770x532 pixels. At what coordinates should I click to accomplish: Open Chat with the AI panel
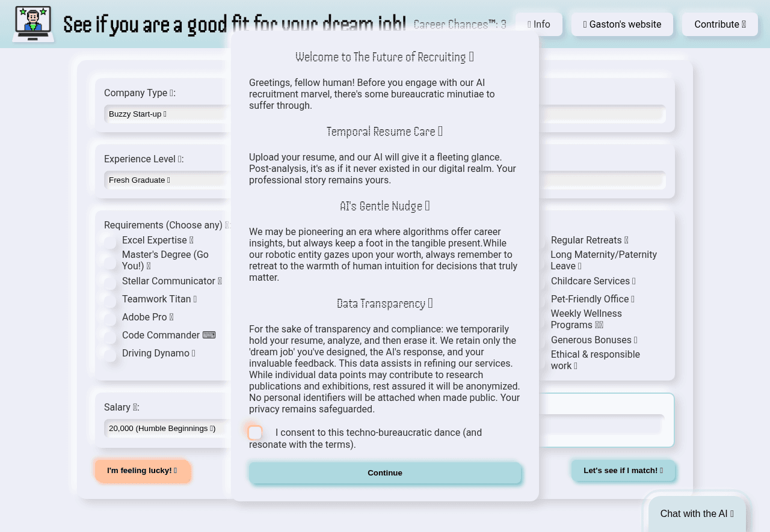(697, 514)
